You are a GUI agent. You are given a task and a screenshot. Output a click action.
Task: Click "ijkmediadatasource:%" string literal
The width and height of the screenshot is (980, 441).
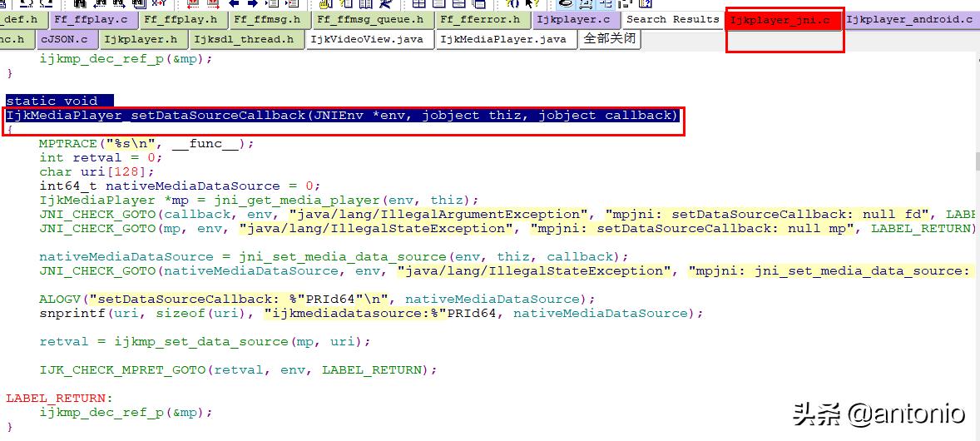(354, 314)
